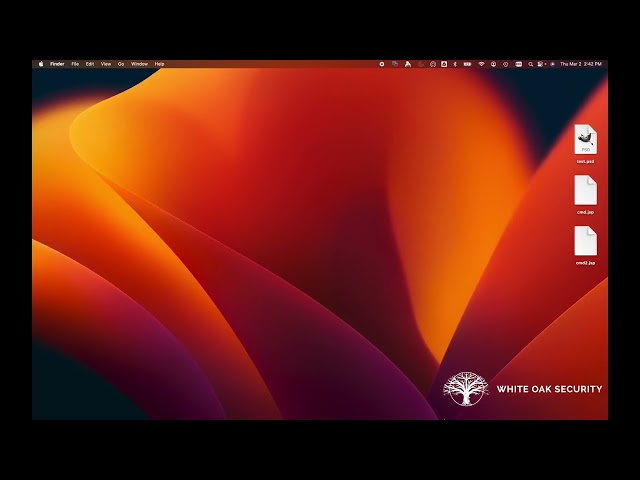
Task: Click the screen recording status icon in menu bar
Action: (x=382, y=64)
